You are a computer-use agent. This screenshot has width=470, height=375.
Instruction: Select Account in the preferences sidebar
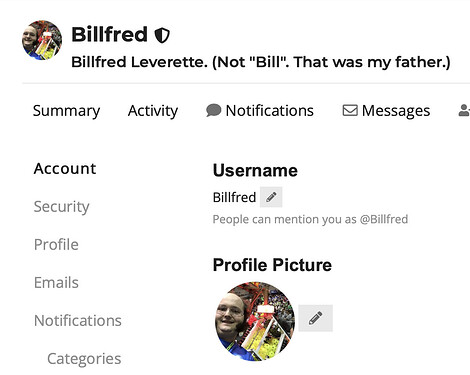(x=65, y=168)
